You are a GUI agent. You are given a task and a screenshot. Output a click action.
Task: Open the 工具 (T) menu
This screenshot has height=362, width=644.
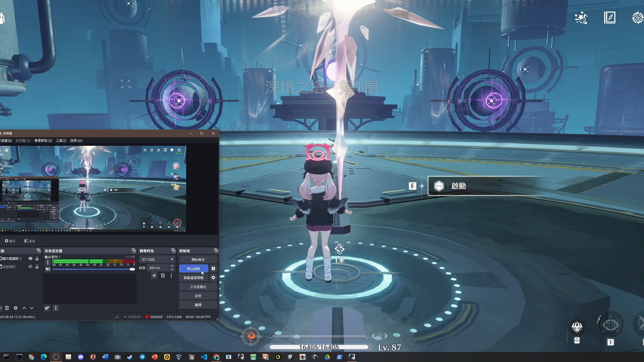click(61, 141)
